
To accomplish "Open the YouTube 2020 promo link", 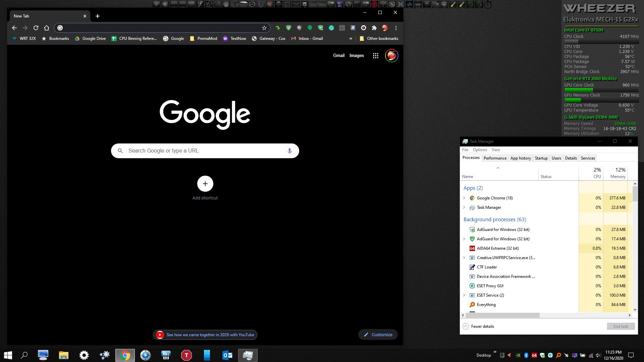I will point(205,335).
